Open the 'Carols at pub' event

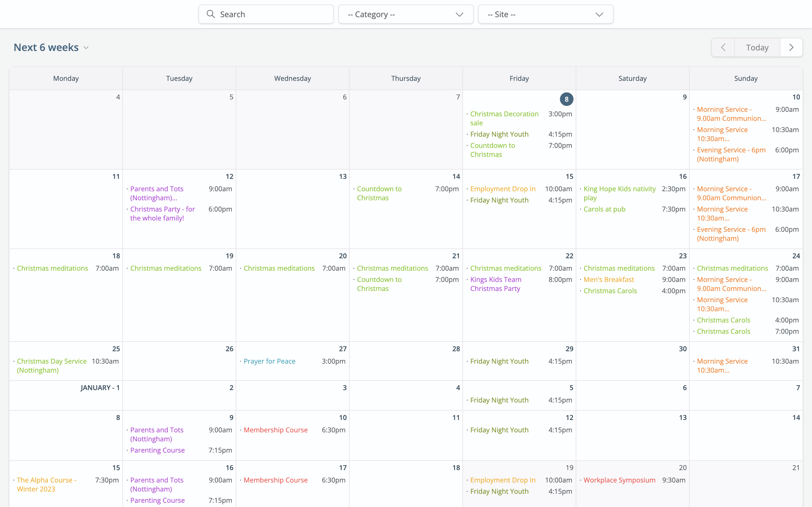point(604,209)
